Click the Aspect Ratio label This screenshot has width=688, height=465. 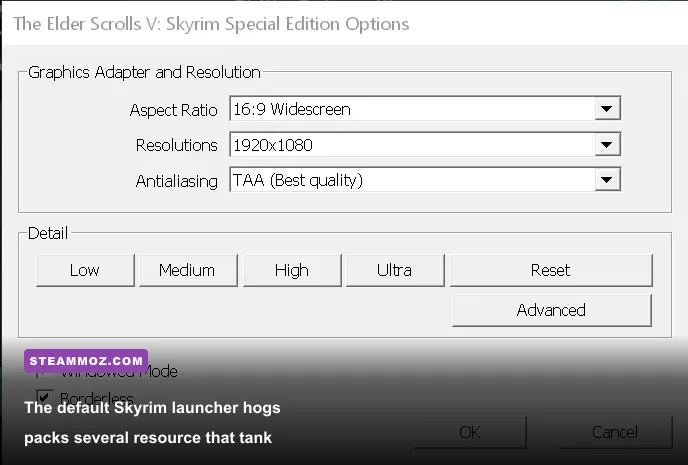pyautogui.click(x=173, y=110)
